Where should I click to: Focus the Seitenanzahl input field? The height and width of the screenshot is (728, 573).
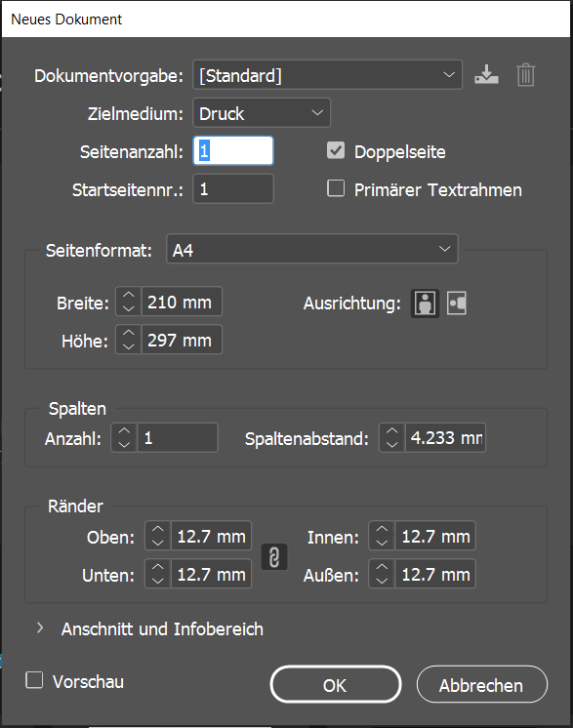[x=233, y=151]
